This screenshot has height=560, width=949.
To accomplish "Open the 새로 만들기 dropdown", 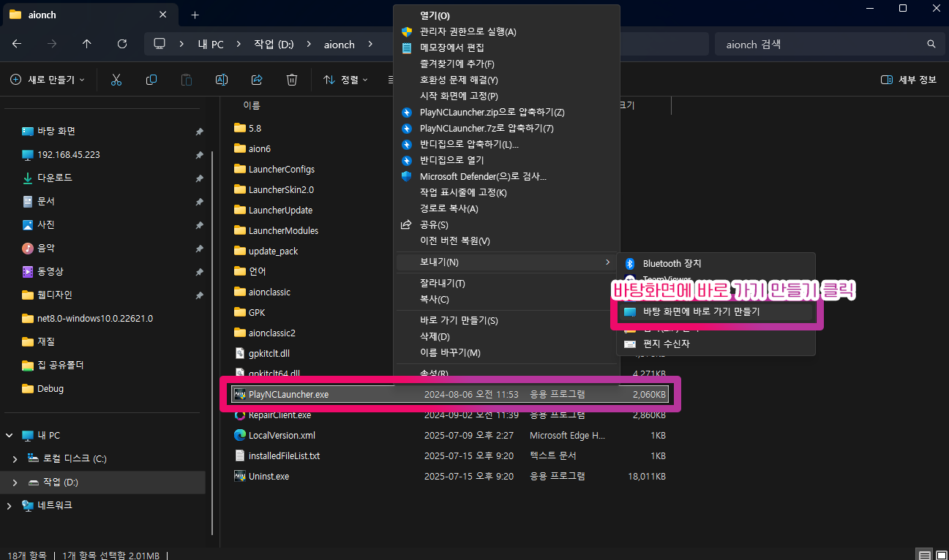I will pyautogui.click(x=48, y=80).
